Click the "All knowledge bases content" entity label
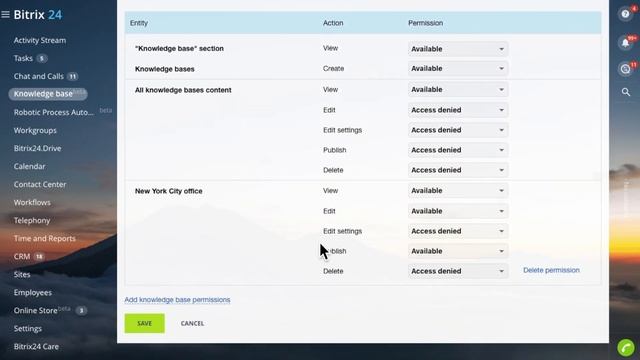The width and height of the screenshot is (640, 360). coord(183,90)
